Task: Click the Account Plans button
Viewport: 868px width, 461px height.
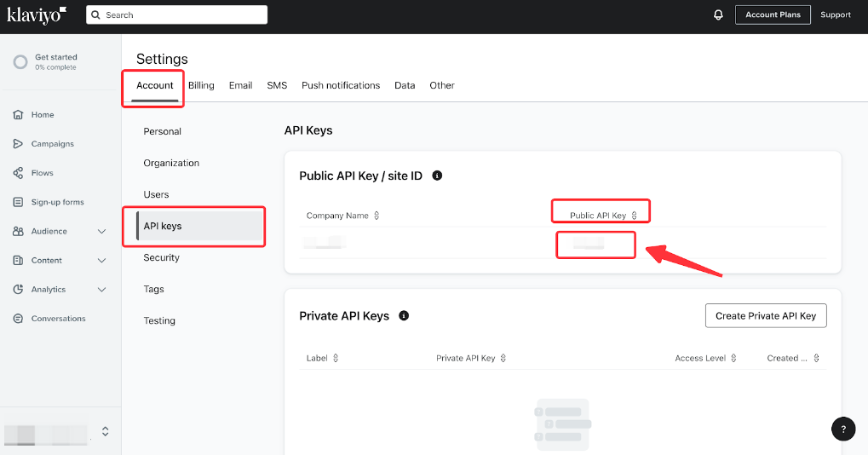Action: coord(773,15)
